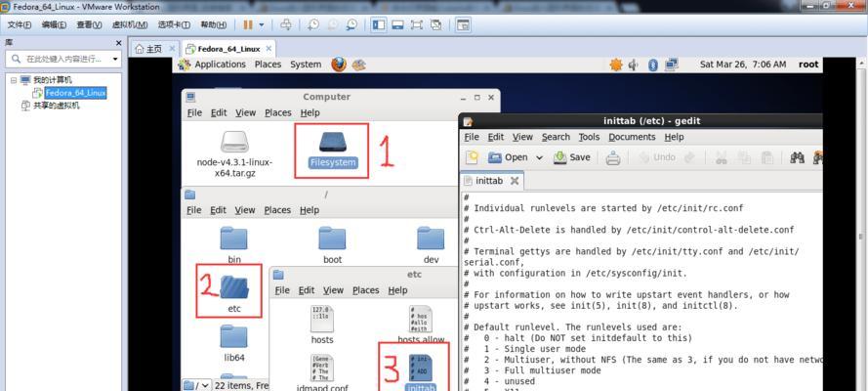Enter Unity mode from VMware toolbar
The image size is (868, 391).
click(436, 24)
